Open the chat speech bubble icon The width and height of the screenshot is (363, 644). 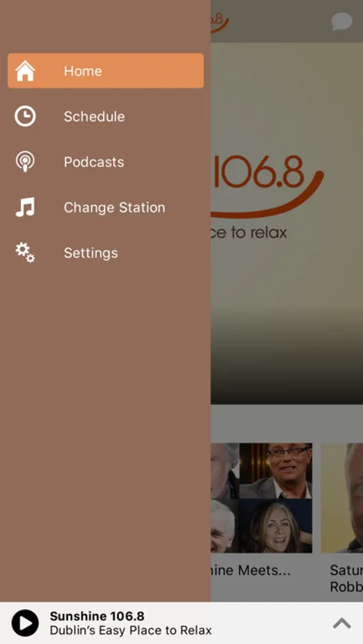point(342,21)
